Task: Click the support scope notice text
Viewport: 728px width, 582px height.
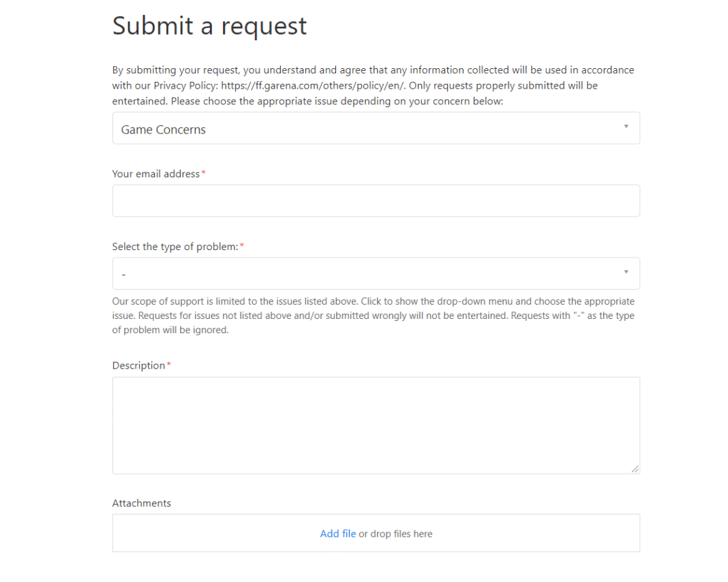Action: pos(373,315)
